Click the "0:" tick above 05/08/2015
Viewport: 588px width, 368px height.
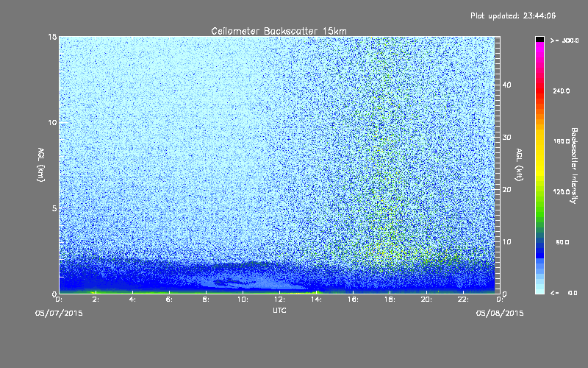tap(500, 300)
